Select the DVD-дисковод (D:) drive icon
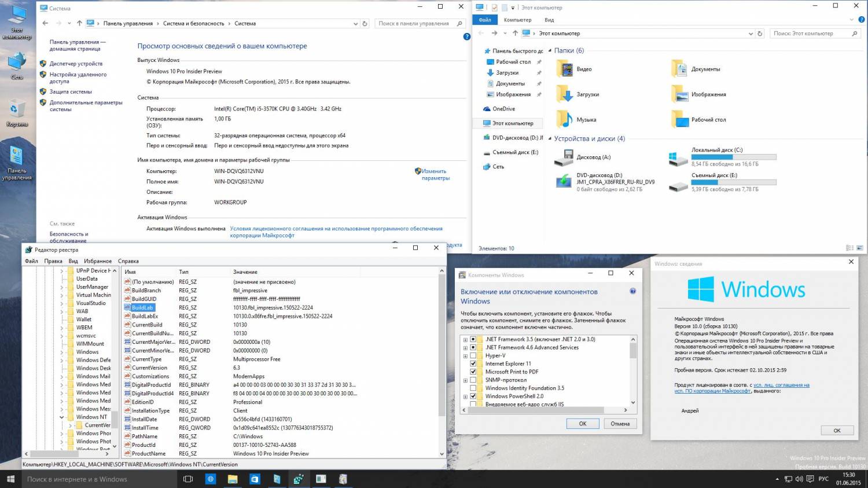 click(564, 181)
